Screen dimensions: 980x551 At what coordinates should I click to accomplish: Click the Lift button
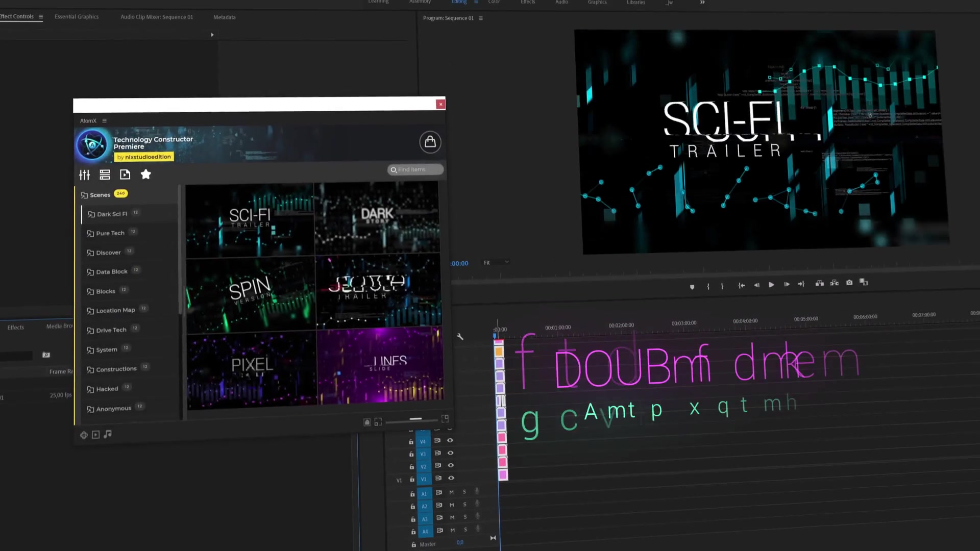coord(820,283)
